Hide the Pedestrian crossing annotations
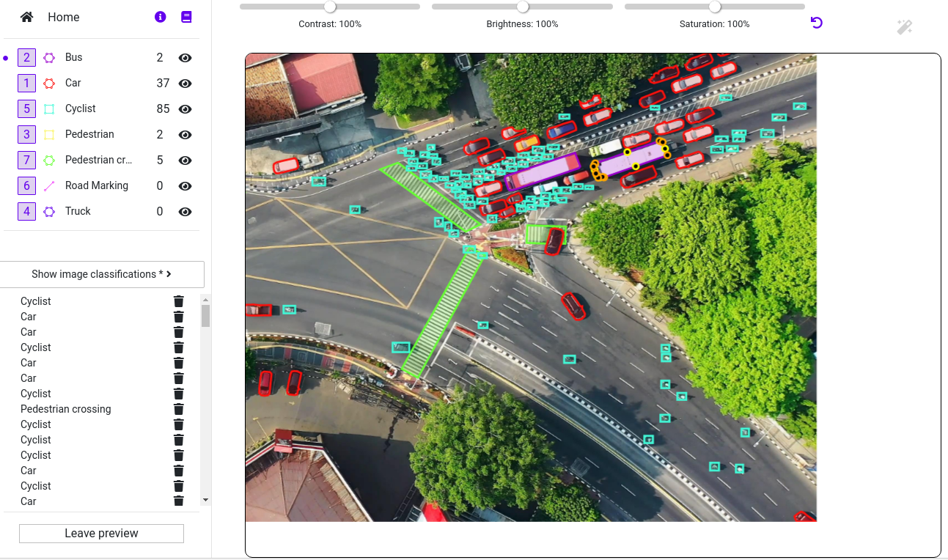 [185, 160]
